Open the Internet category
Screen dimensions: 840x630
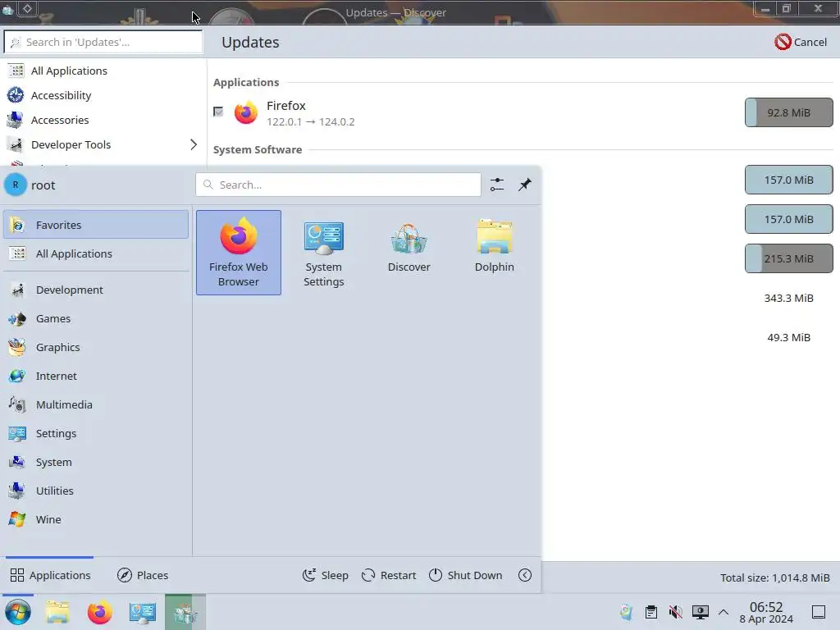click(96, 376)
